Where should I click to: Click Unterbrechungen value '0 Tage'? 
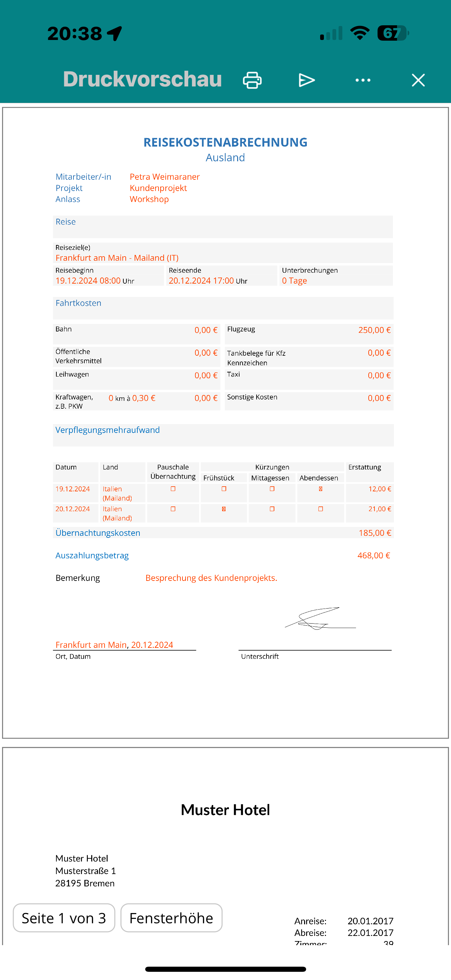pyautogui.click(x=294, y=281)
